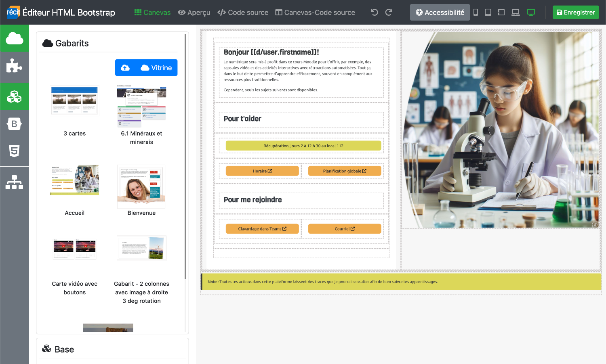Image resolution: width=606 pixels, height=364 pixels.
Task: Select the cubes components sidebar icon
Action: (15, 96)
